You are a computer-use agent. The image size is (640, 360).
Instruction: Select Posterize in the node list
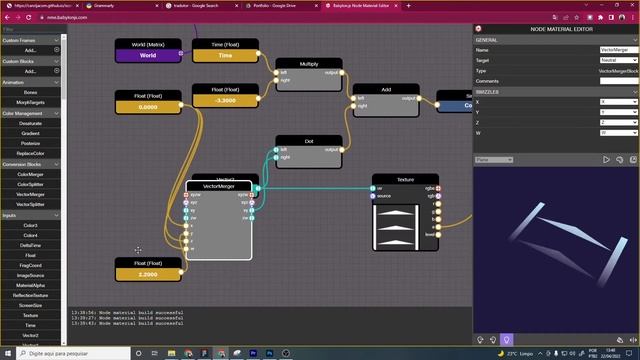[31, 143]
